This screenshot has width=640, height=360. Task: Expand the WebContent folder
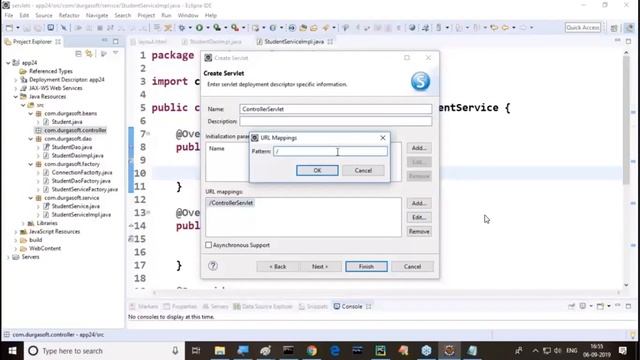tap(16, 249)
